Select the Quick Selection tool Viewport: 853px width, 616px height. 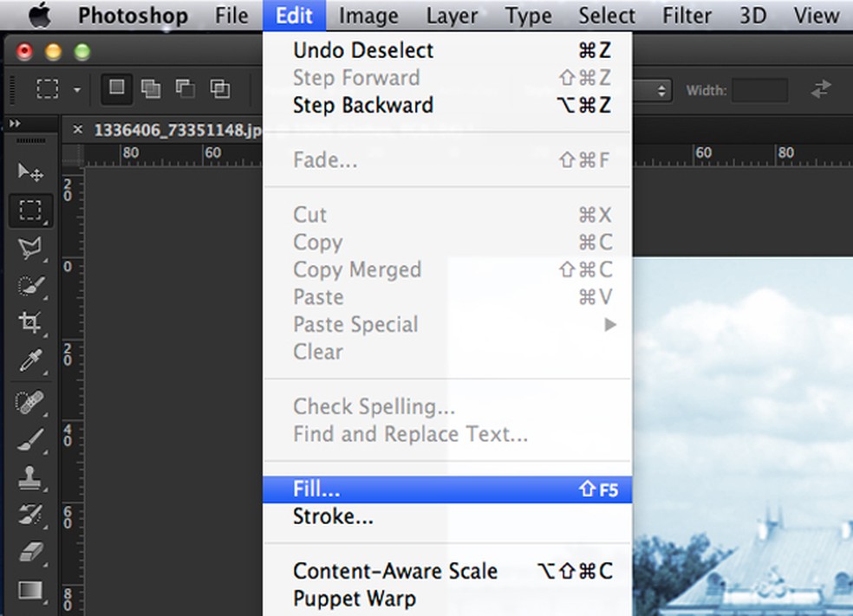click(30, 287)
